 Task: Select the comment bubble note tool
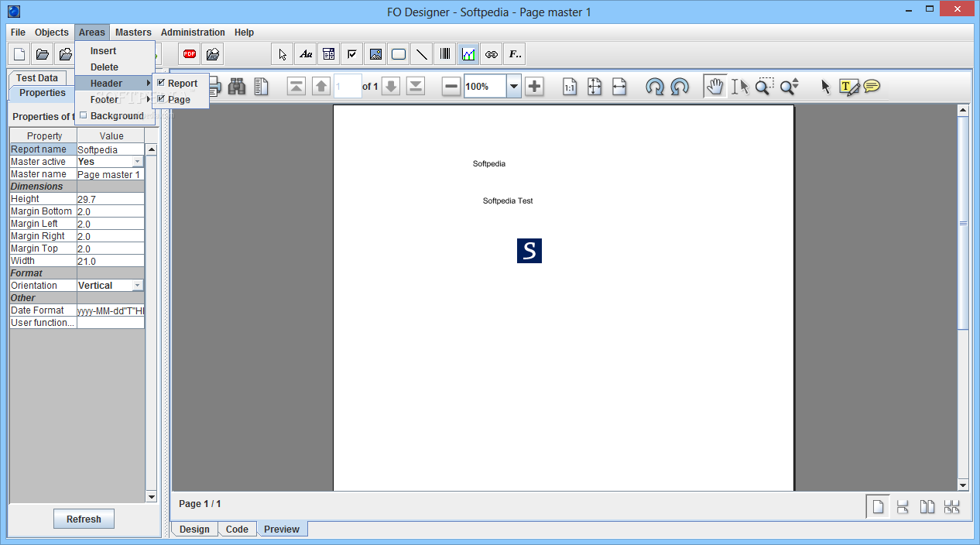pyautogui.click(x=872, y=86)
